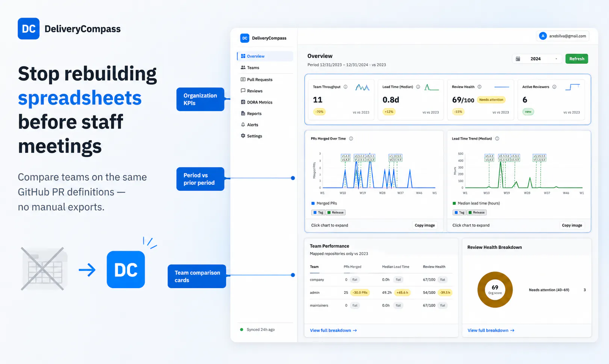Click the info icon beside Review Health

pyautogui.click(x=479, y=87)
